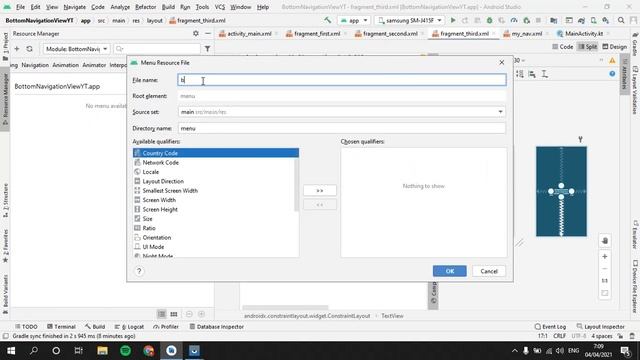Click the pan hand tool icon

coord(604,241)
